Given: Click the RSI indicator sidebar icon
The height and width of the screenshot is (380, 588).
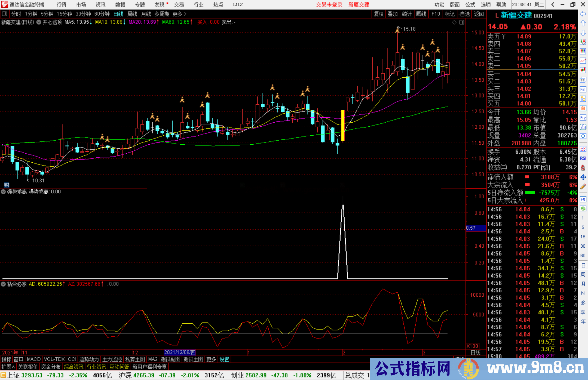Looking at the screenshot, I should [583, 158].
